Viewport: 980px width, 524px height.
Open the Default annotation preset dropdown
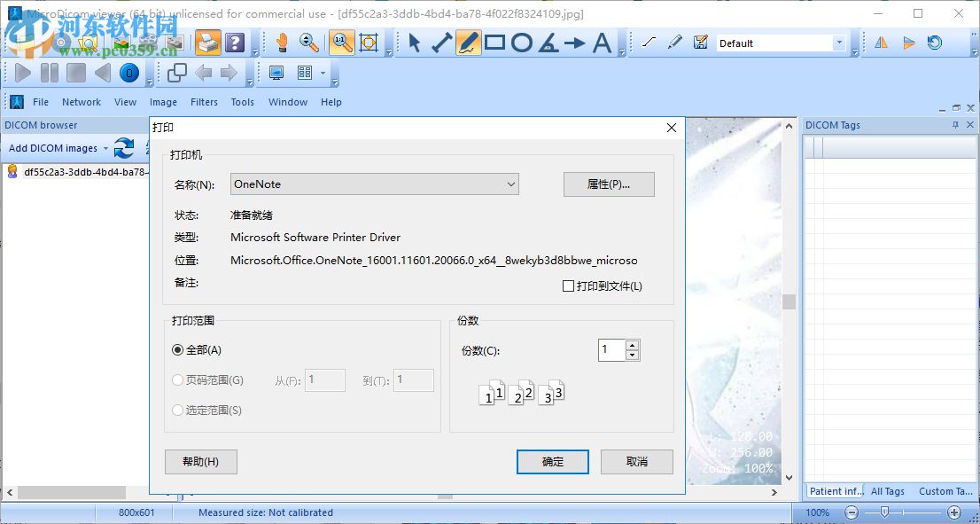click(837, 42)
